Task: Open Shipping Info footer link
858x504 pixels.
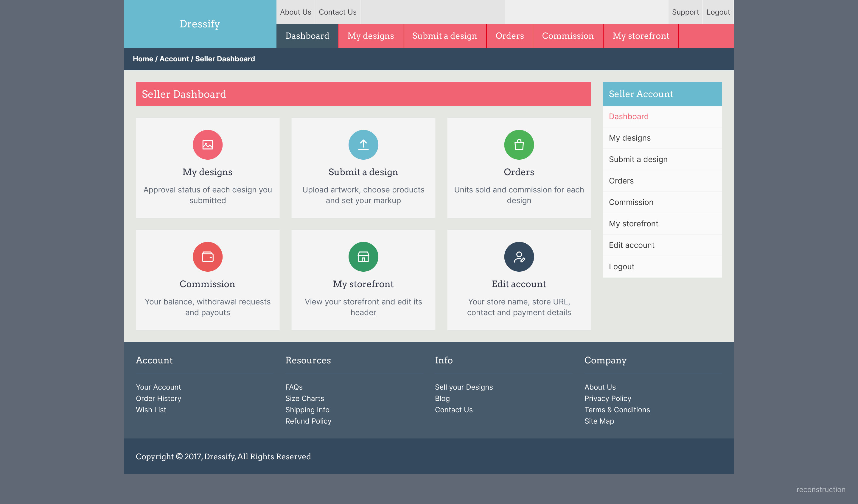Action: pos(307,410)
